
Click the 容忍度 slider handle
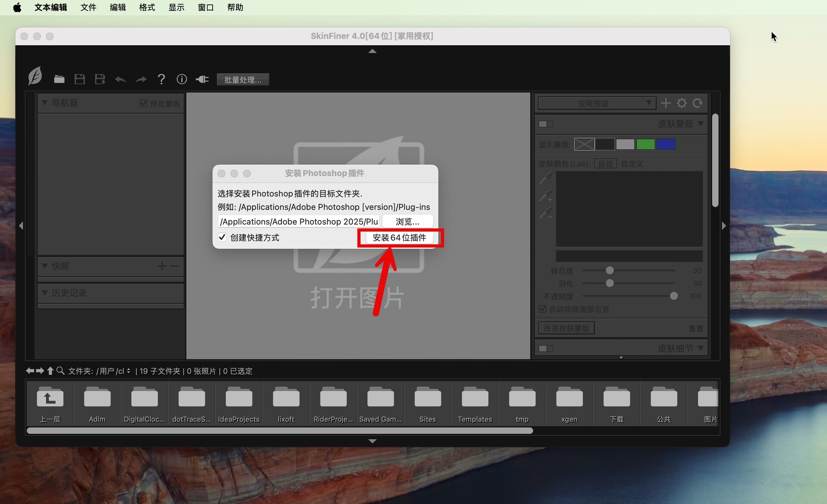coord(609,271)
